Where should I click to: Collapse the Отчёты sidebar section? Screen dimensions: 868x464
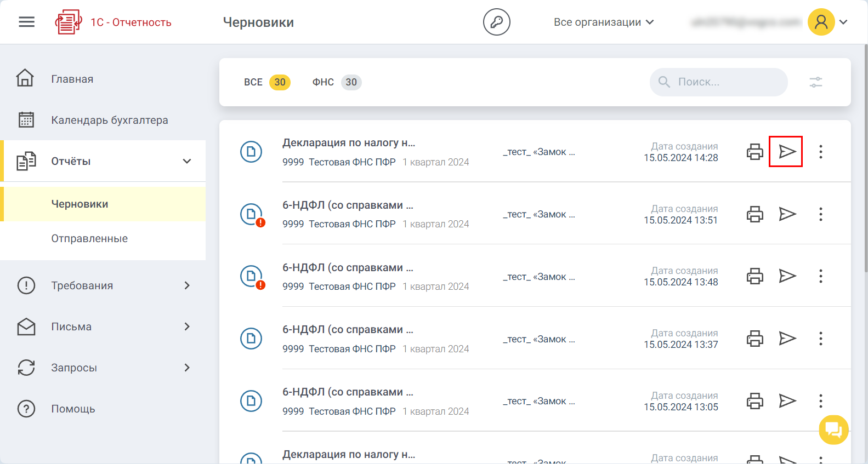click(186, 161)
